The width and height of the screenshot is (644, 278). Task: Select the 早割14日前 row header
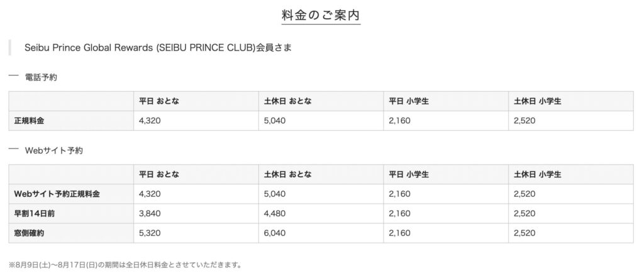[33, 213]
